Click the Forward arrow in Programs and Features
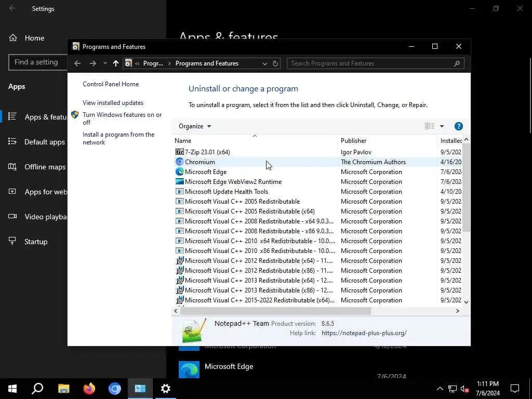Viewport: 532px width, 399px height. pyautogui.click(x=92, y=63)
